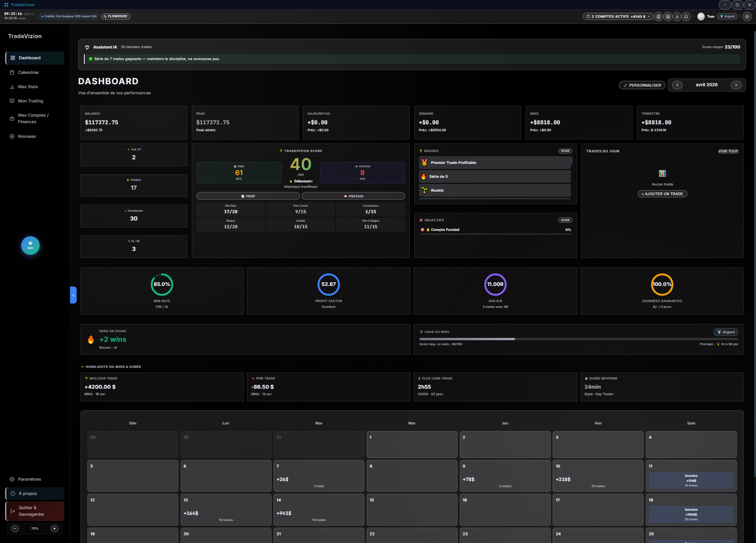Click the Crédits Vizi Analyse pill
This screenshot has height=543, width=756.
[x=69, y=17]
